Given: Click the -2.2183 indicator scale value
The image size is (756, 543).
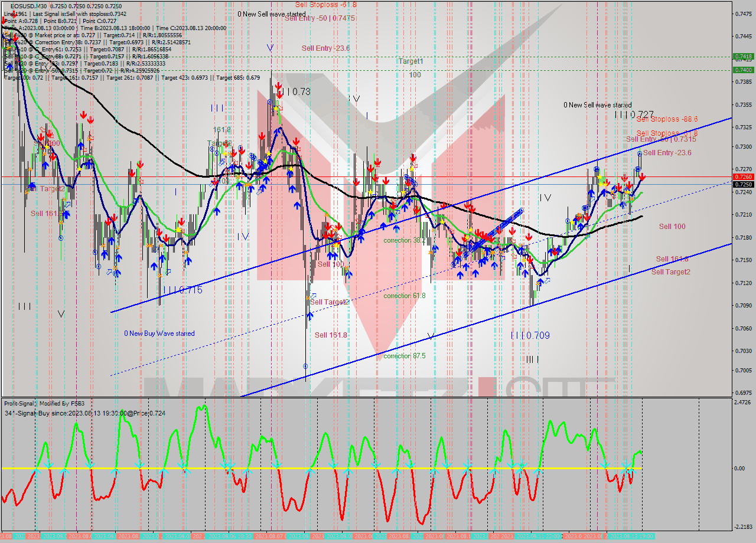Looking at the screenshot, I should pyautogui.click(x=742, y=527).
